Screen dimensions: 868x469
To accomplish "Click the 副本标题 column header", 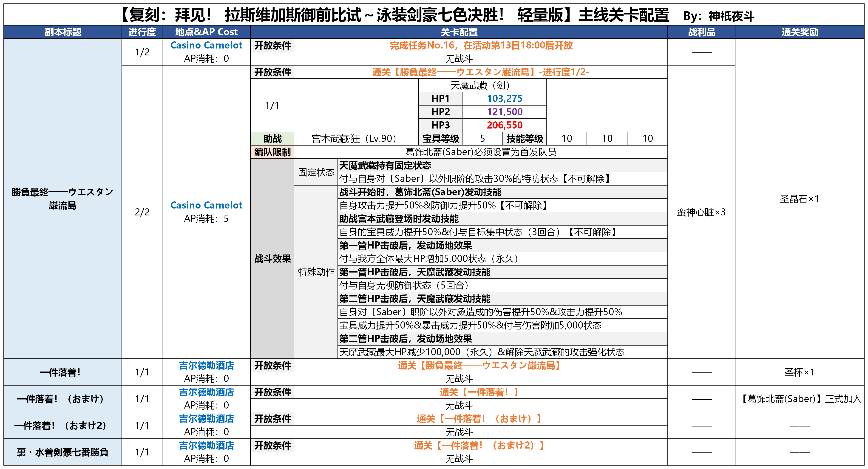I will click(63, 32).
